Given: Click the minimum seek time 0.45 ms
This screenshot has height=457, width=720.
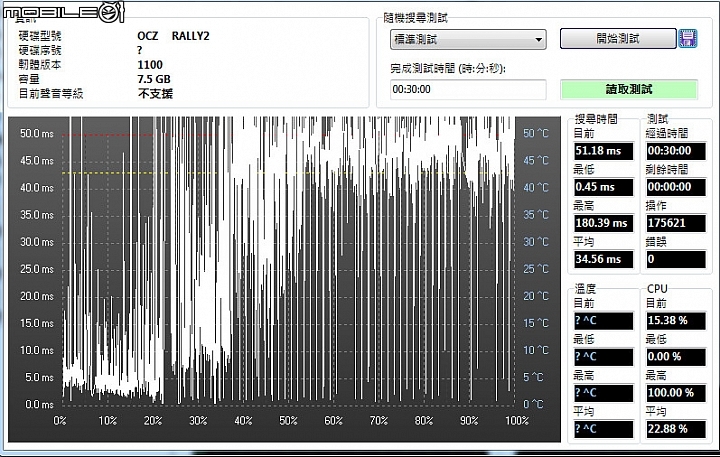Looking at the screenshot, I should click(x=603, y=187).
